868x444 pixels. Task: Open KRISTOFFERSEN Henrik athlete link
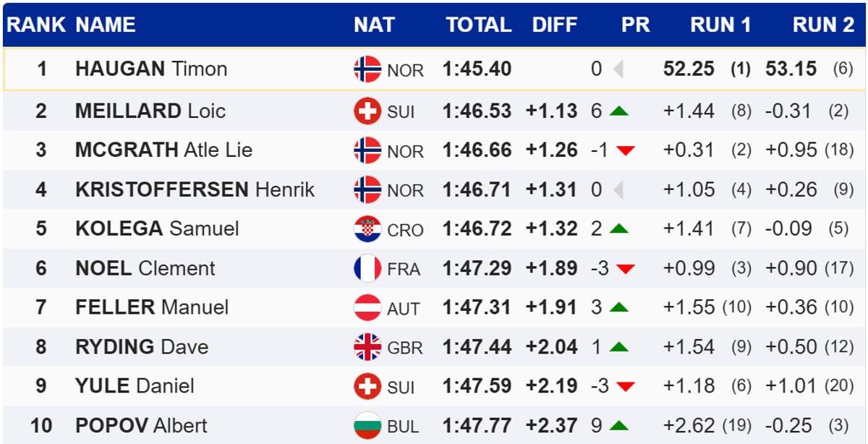click(x=195, y=189)
